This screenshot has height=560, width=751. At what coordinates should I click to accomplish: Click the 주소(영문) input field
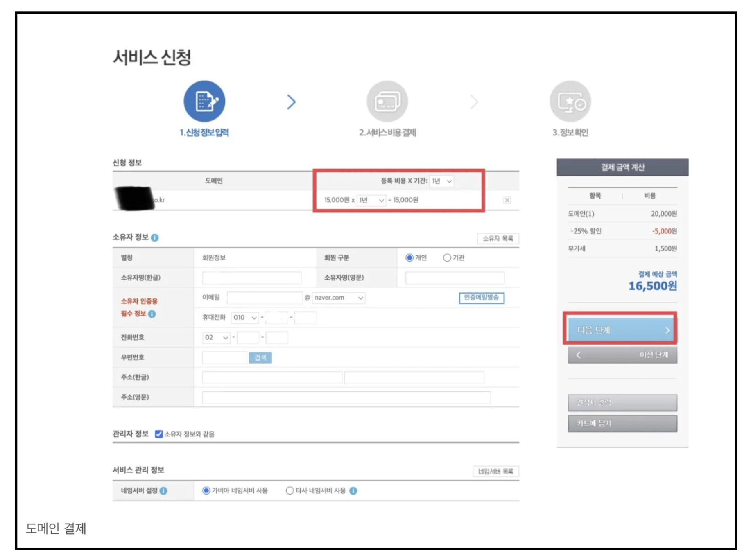346,397
